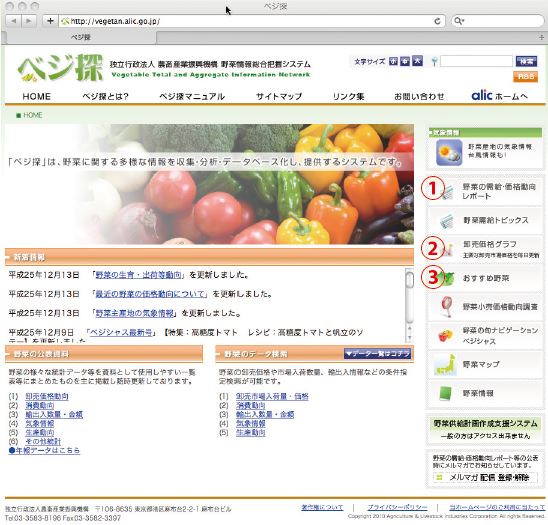Open 卸売価格グラフ sidebar item
548x525 pixels.
484,249
